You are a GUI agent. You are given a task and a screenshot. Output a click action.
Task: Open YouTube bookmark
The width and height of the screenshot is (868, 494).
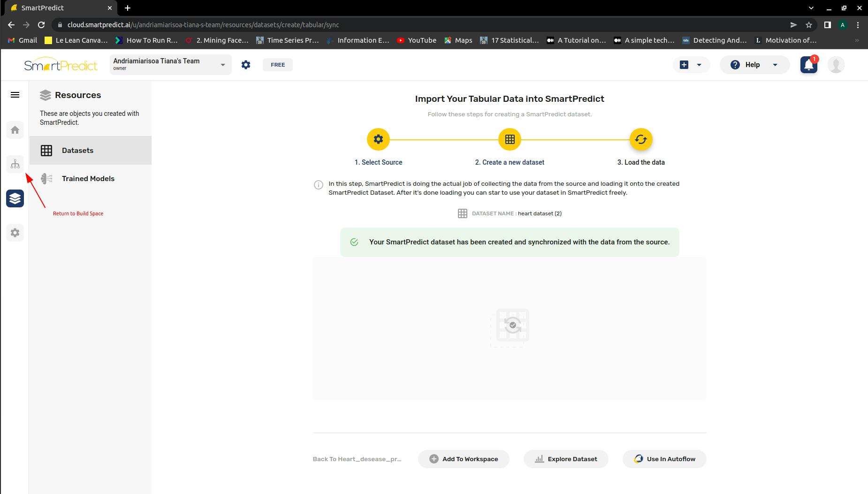point(417,40)
